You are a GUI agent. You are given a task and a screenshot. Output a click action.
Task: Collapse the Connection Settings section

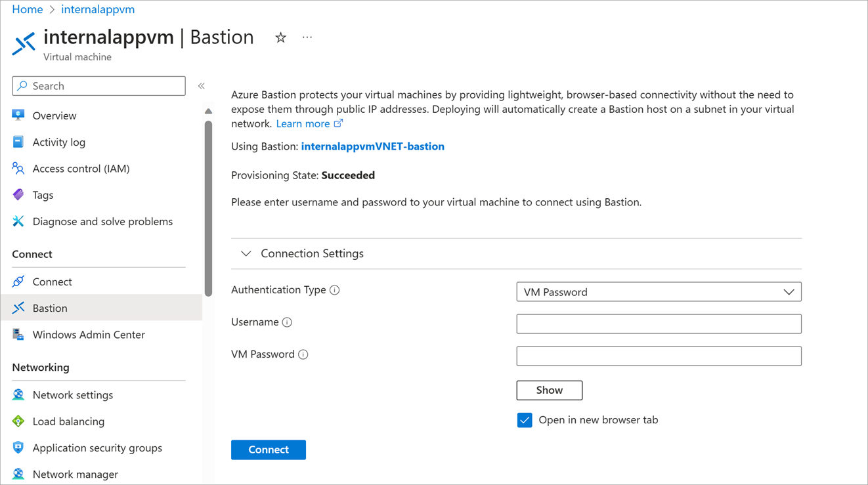point(246,253)
